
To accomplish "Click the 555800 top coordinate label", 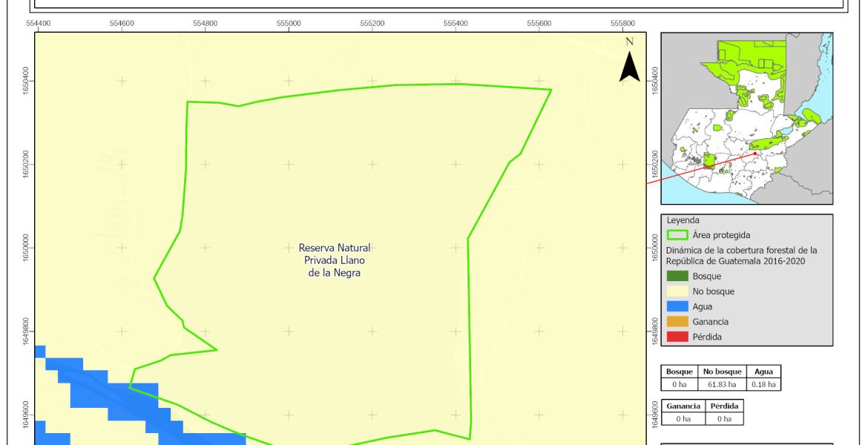I will tap(622, 23).
